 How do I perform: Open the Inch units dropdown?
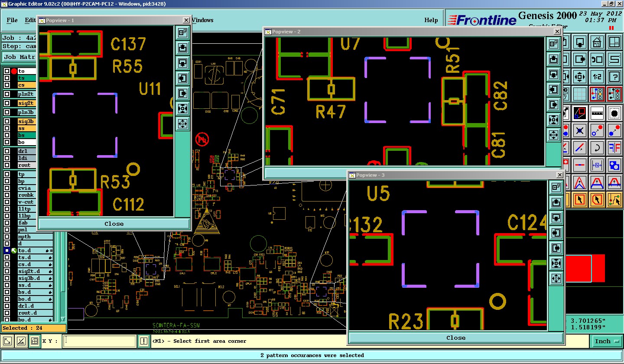click(607, 341)
